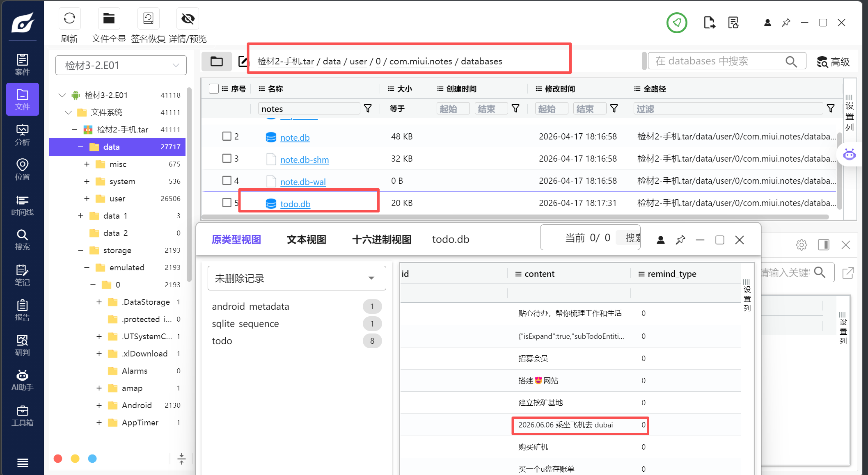This screenshot has height=475, width=868.
Task: Tick the select-all checkbox in 序号 header
Action: click(213, 89)
